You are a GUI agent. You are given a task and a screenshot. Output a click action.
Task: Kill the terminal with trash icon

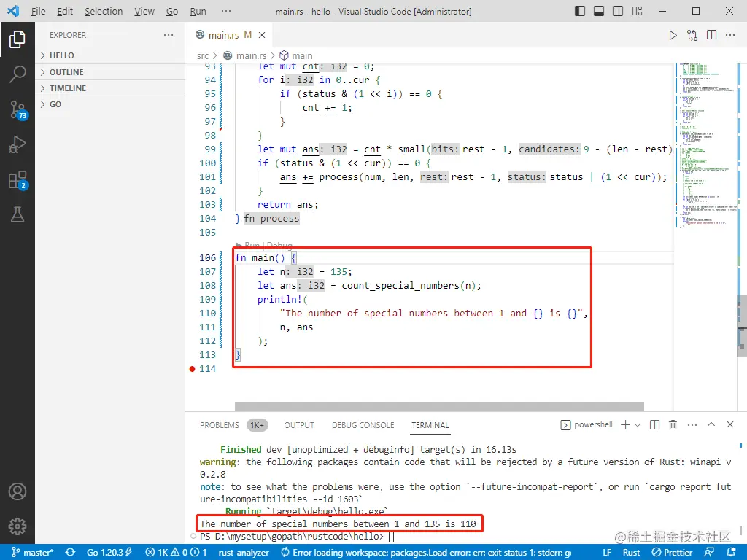coord(673,425)
